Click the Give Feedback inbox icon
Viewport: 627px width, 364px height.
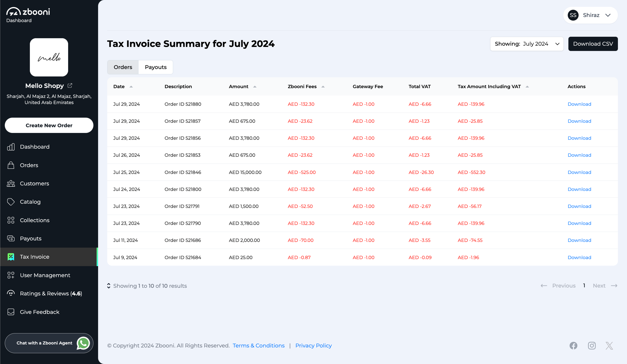click(x=11, y=312)
